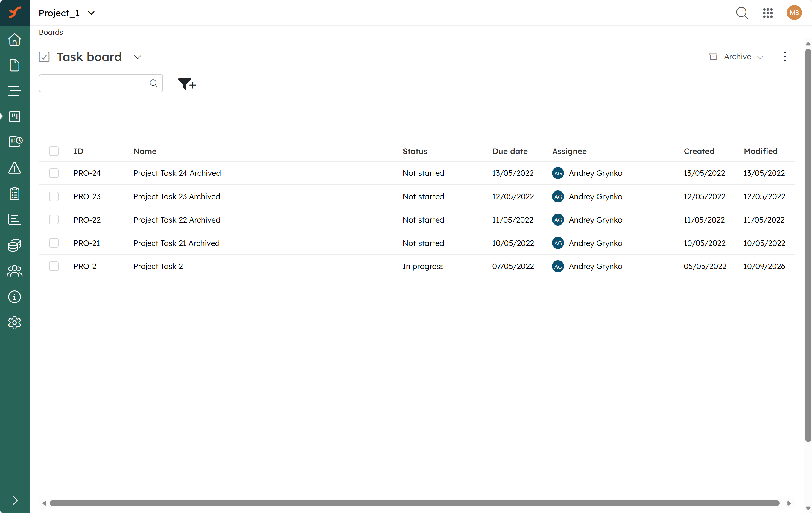Open the info circle icon
Screen dimensions: 812x513
click(x=14, y=297)
